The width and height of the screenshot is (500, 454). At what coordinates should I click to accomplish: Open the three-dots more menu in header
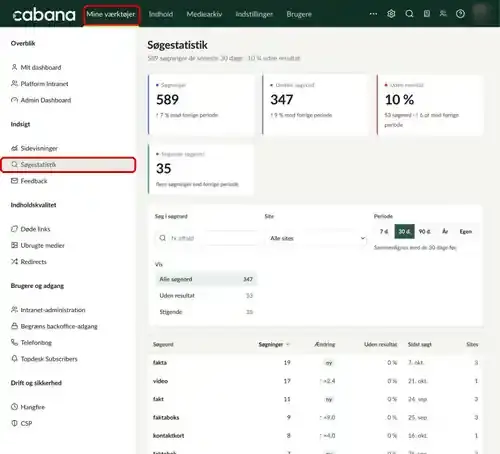pos(373,14)
